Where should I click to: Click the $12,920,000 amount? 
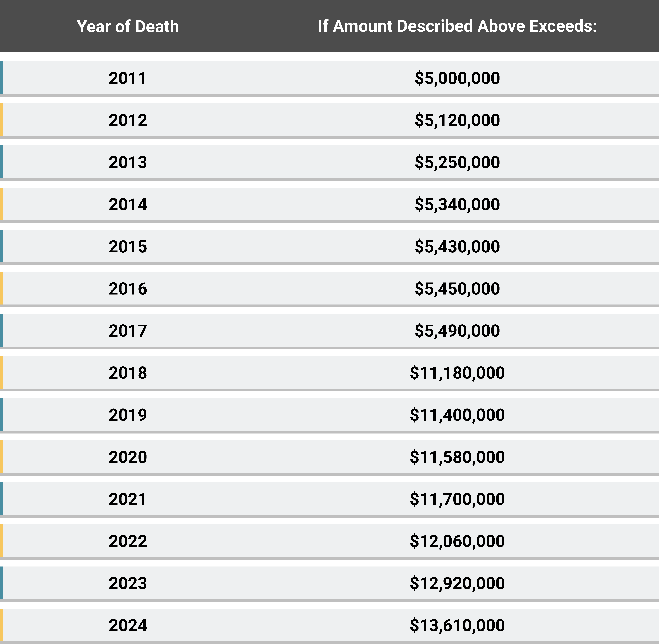pos(457,583)
